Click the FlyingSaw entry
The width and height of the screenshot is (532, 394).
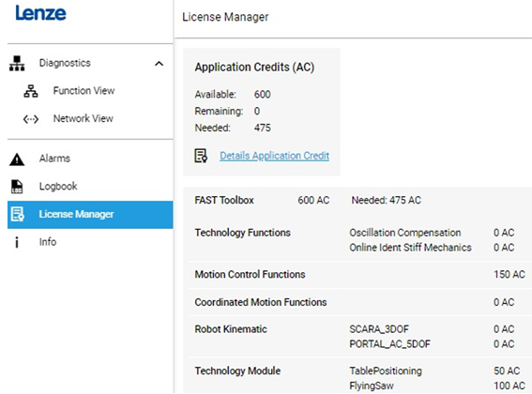372,386
